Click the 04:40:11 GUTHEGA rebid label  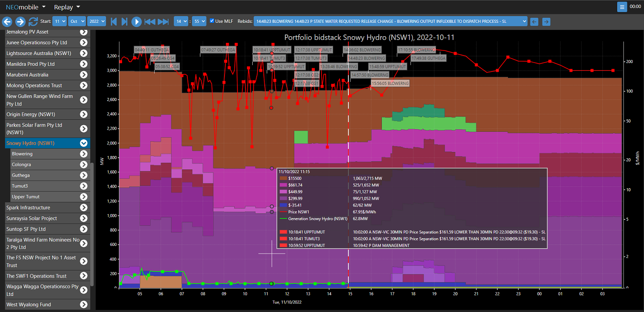152,50
